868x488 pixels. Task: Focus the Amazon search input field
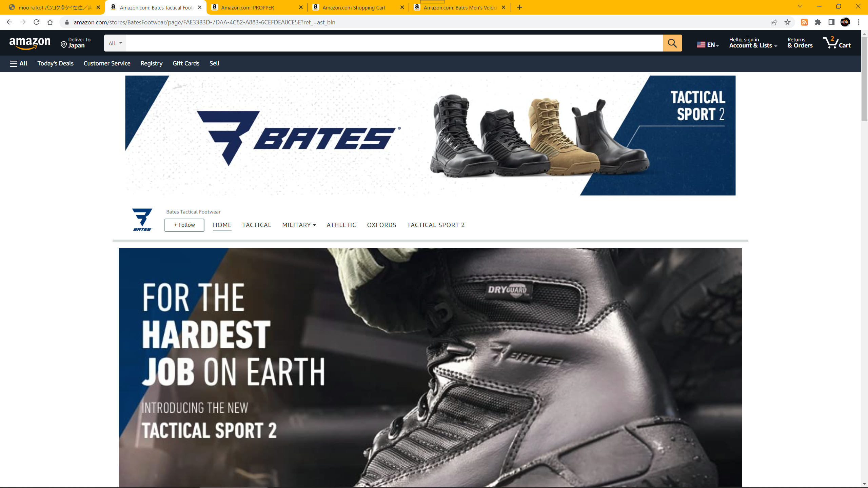394,43
